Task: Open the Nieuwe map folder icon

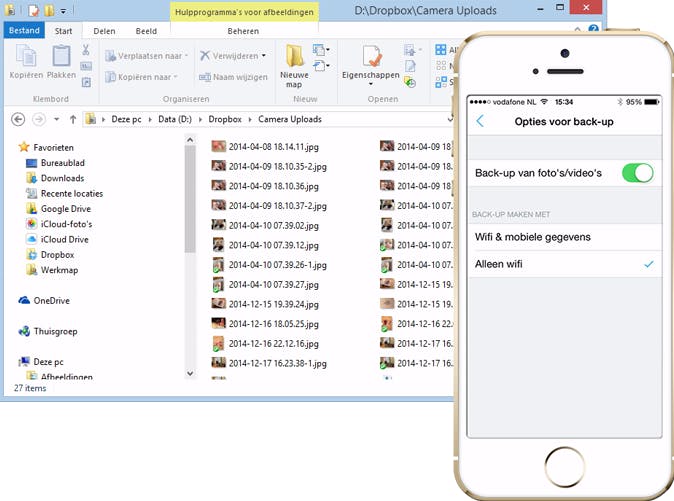Action: pyautogui.click(x=294, y=56)
